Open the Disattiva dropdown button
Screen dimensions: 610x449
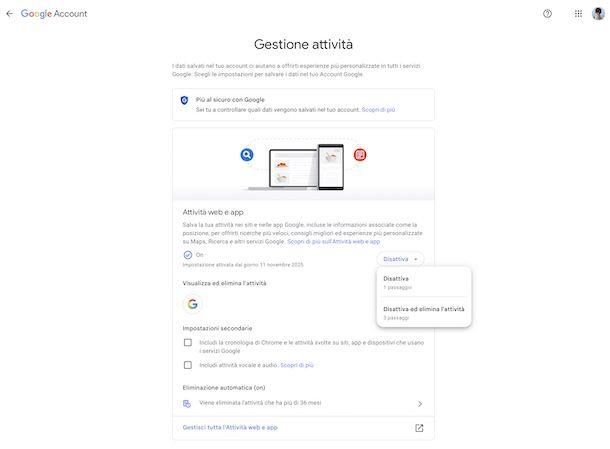[400, 259]
